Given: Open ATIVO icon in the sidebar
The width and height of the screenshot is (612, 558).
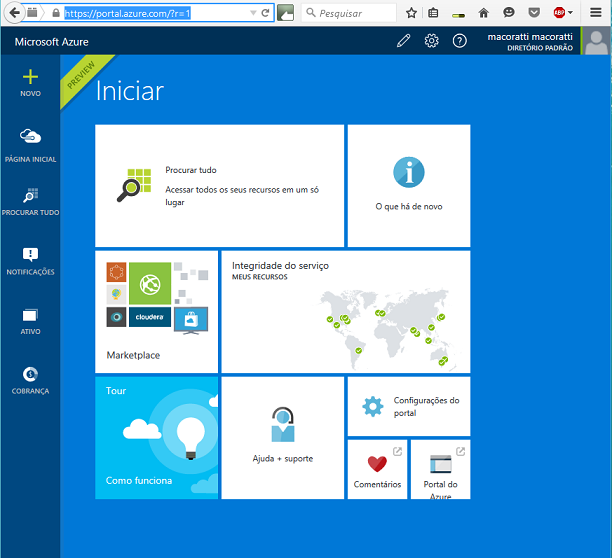Looking at the screenshot, I should pos(30,315).
